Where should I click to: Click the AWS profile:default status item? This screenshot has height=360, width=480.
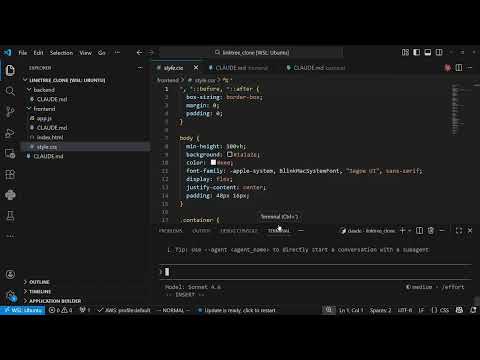pos(124,310)
